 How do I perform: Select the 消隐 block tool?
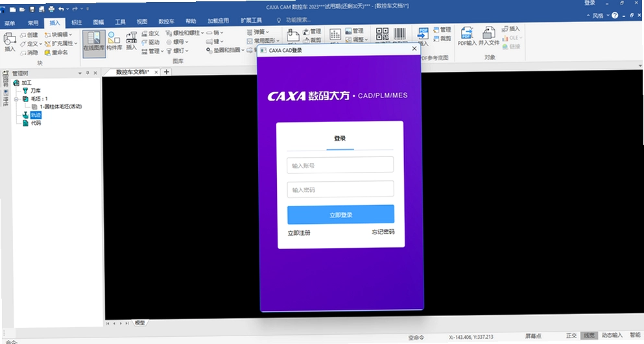(x=29, y=53)
